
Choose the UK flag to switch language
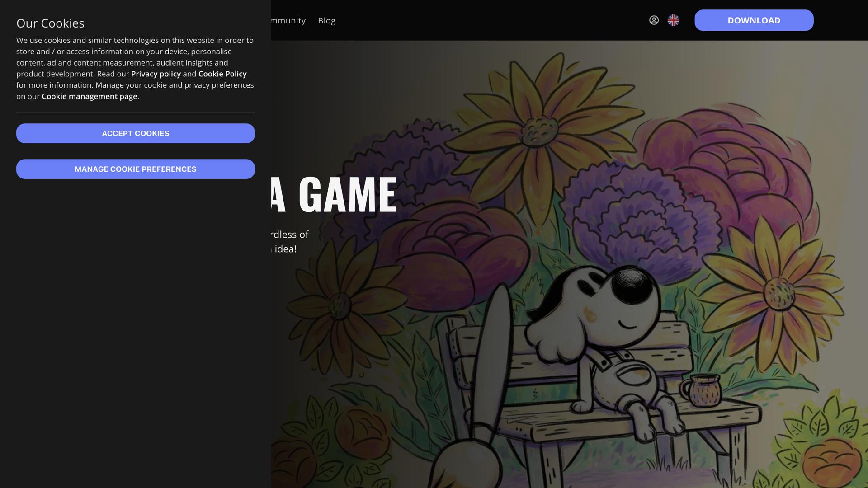point(673,20)
